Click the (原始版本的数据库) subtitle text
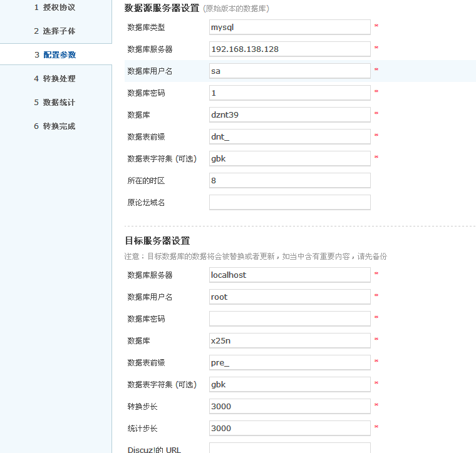Screen dimensions: 476x453 [x=236, y=9]
